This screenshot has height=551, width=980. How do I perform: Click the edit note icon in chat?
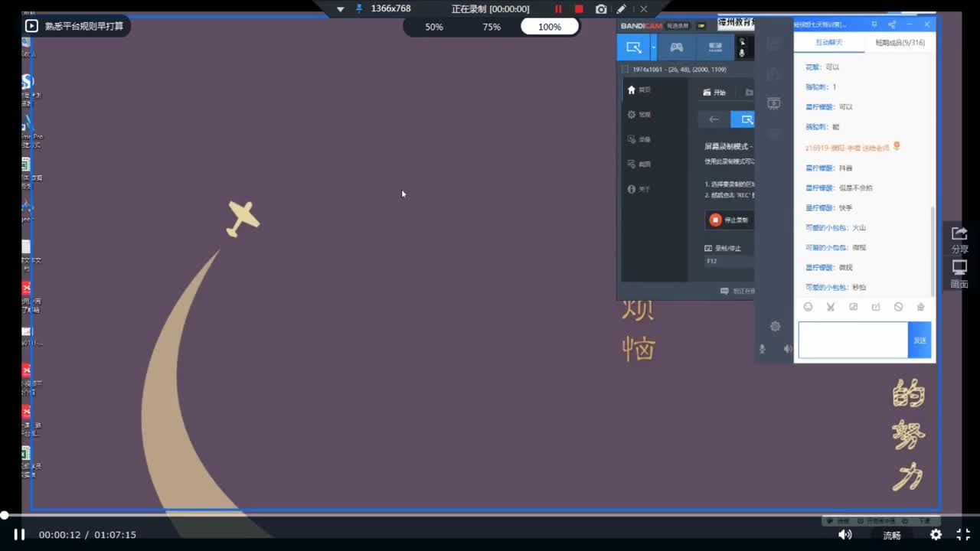click(876, 307)
